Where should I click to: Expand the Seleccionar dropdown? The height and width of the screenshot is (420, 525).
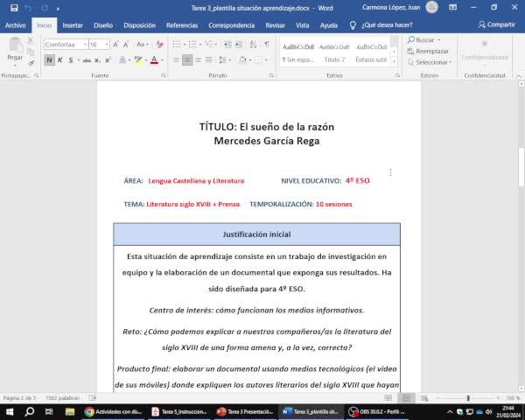click(432, 62)
